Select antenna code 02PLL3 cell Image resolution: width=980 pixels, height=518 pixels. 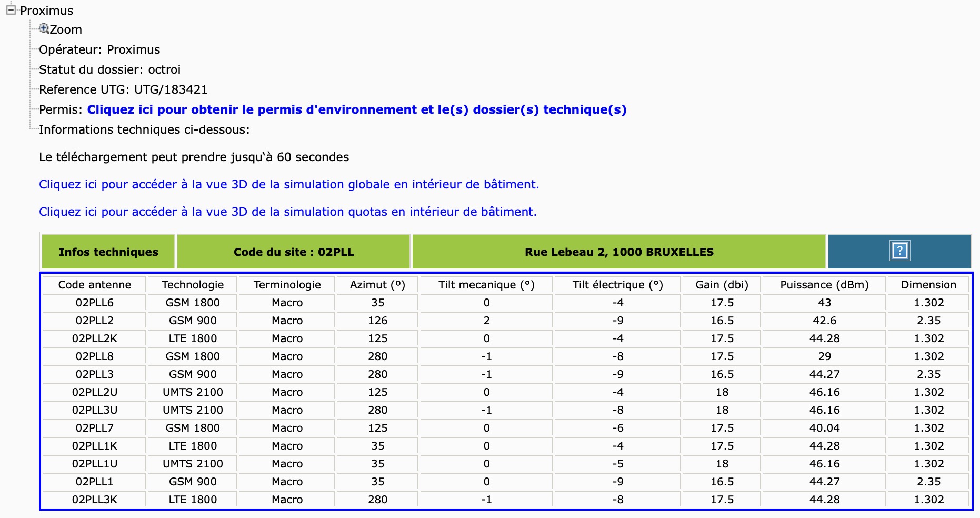[95, 374]
